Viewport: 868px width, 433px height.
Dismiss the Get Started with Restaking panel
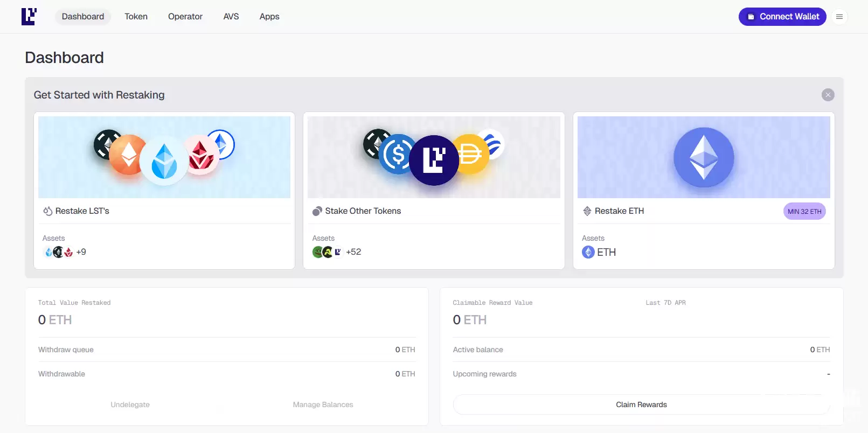click(828, 95)
